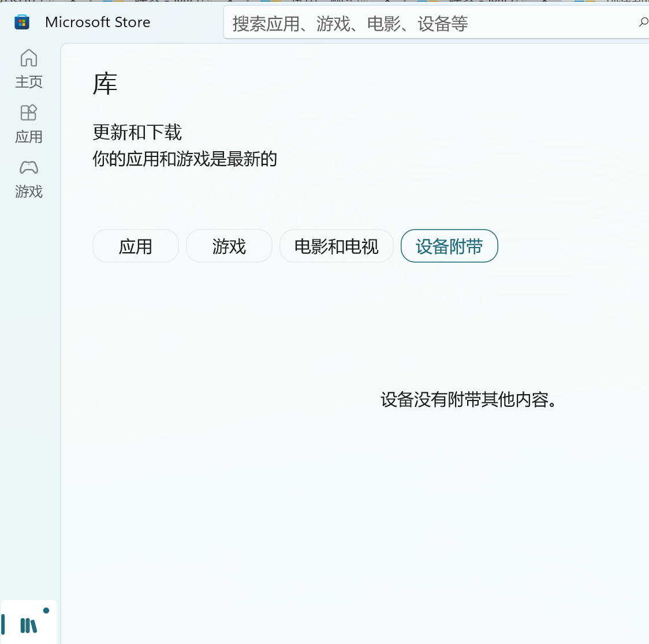The width and height of the screenshot is (649, 644).
Task: Click the Microsoft Store title text
Action: point(98,22)
